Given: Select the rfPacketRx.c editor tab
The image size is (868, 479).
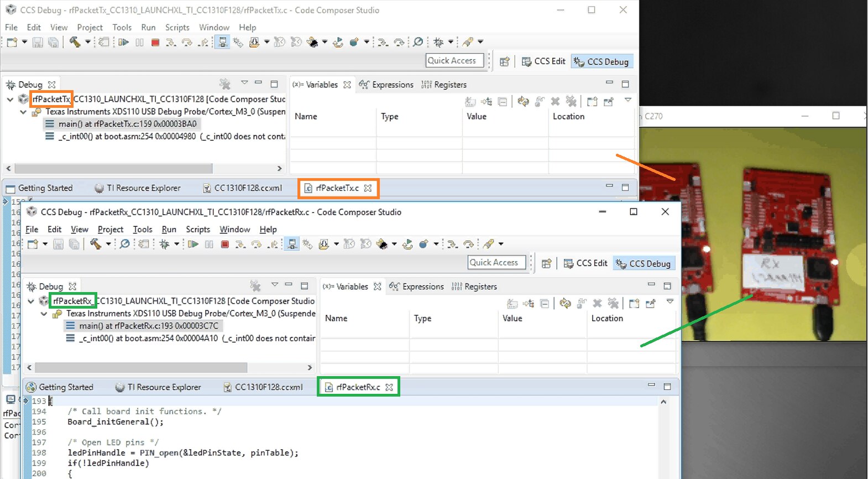Looking at the screenshot, I should (358, 387).
